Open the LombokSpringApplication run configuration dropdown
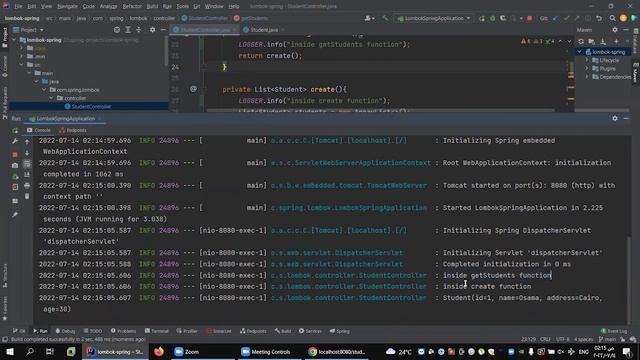 coord(434,18)
